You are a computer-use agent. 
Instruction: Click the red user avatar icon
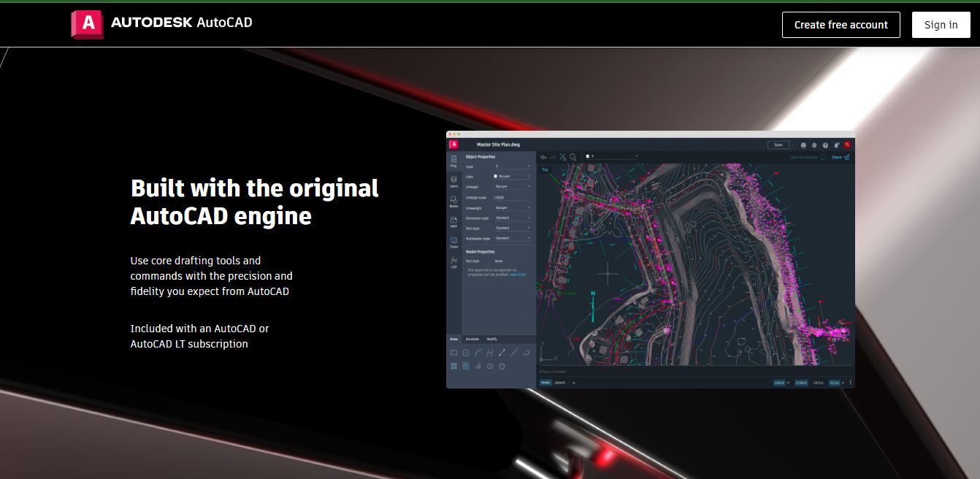click(x=847, y=145)
